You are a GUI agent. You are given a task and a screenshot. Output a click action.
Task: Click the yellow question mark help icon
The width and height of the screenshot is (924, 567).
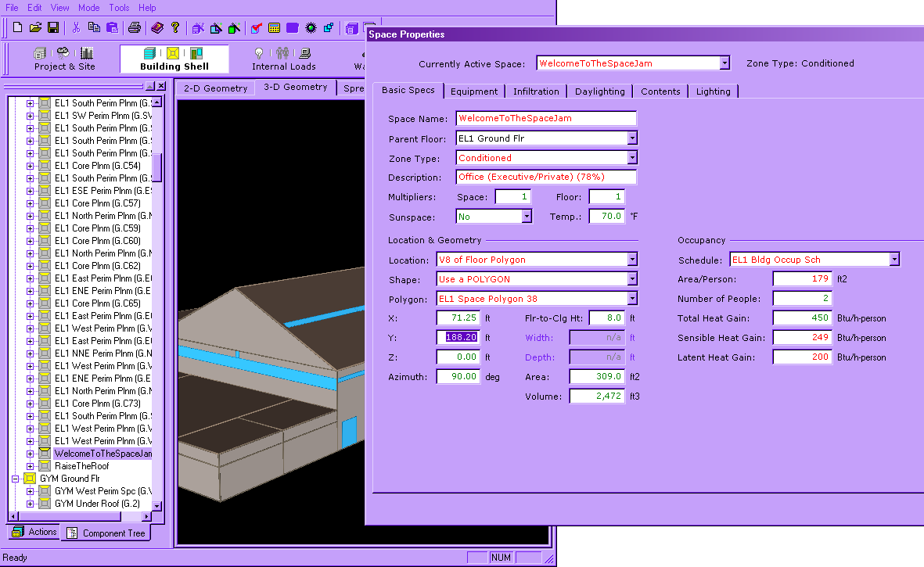(175, 28)
